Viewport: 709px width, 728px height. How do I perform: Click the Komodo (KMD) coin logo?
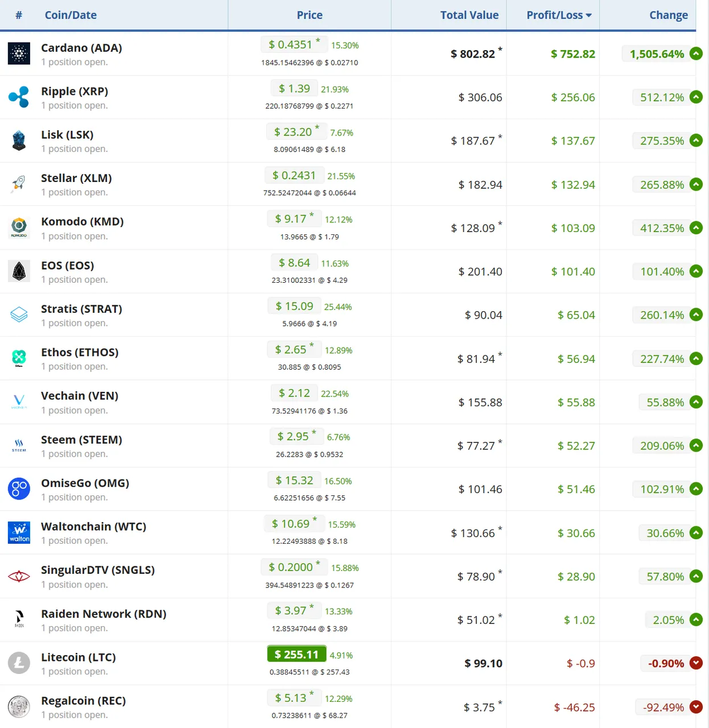[x=19, y=227]
